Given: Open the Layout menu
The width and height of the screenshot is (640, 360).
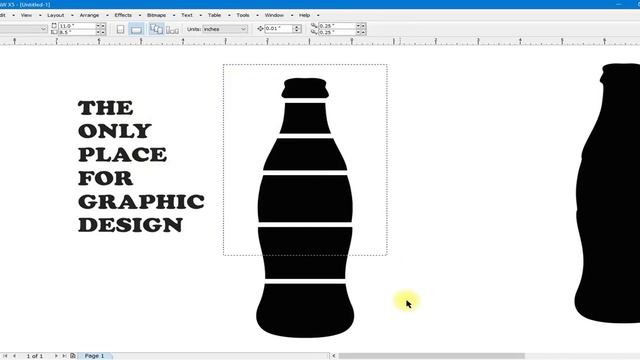Looking at the screenshot, I should pos(56,15).
